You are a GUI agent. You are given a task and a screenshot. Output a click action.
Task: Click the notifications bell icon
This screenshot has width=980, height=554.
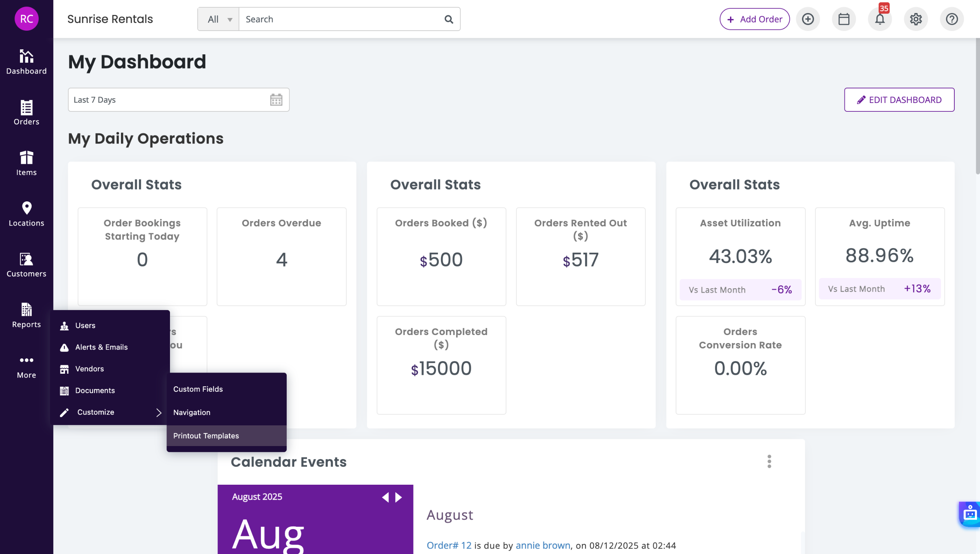coord(880,19)
